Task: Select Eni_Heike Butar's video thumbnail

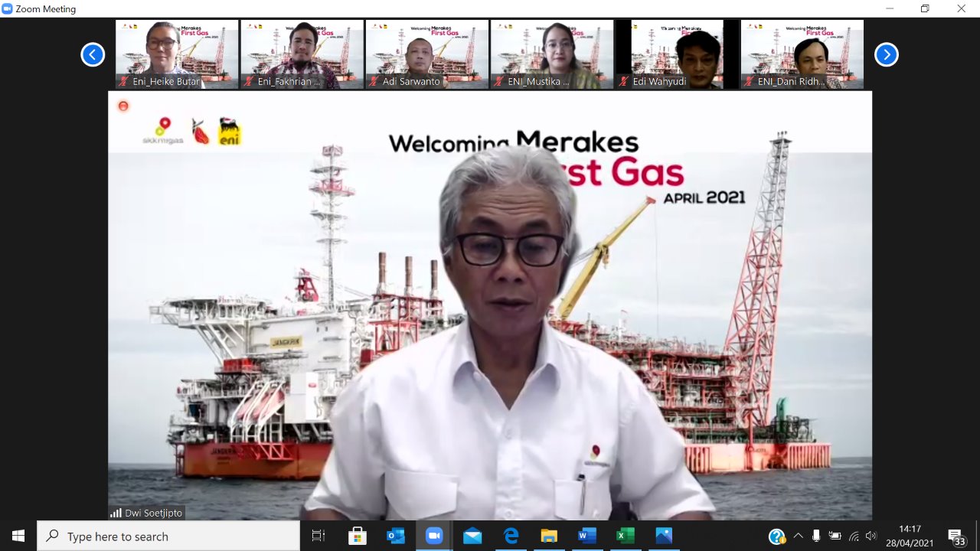Action: tap(177, 54)
